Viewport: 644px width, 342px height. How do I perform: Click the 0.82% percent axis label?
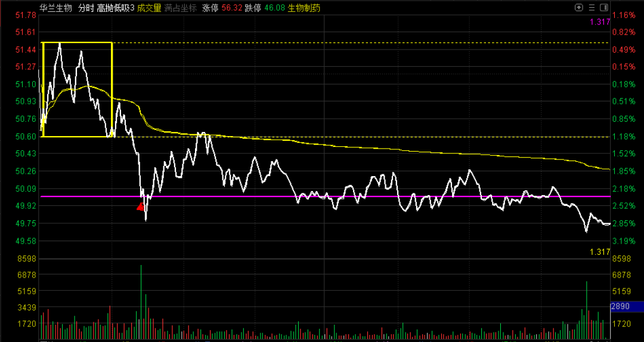pyautogui.click(x=624, y=32)
